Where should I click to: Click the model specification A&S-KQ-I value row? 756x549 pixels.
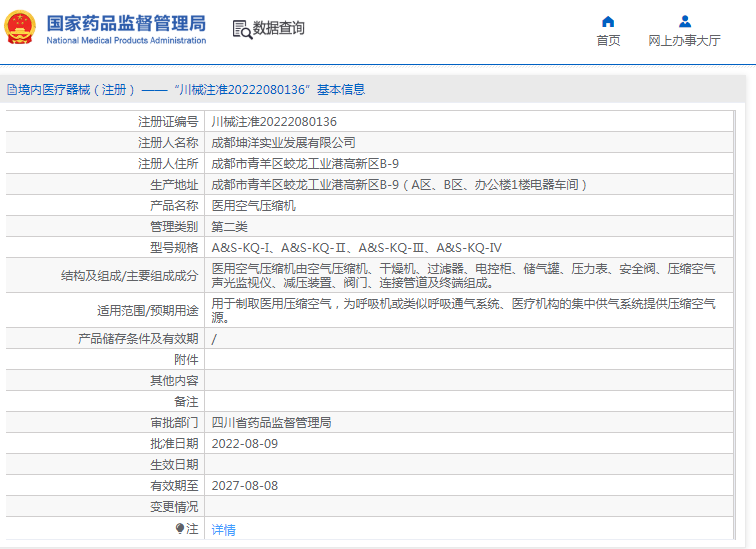click(x=356, y=247)
